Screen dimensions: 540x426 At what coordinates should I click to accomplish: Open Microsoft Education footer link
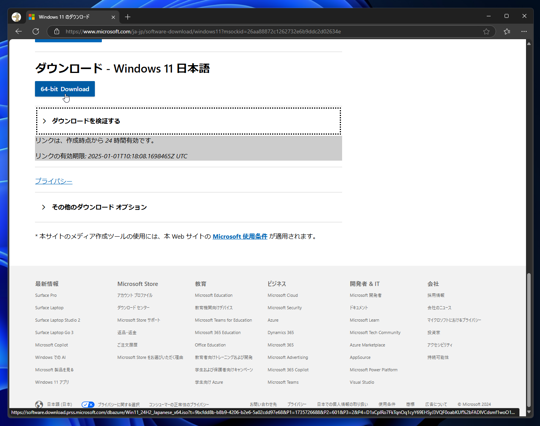tap(214, 295)
